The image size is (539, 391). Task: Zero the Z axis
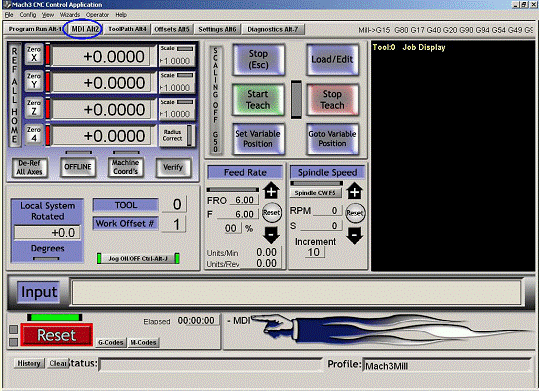[x=34, y=108]
